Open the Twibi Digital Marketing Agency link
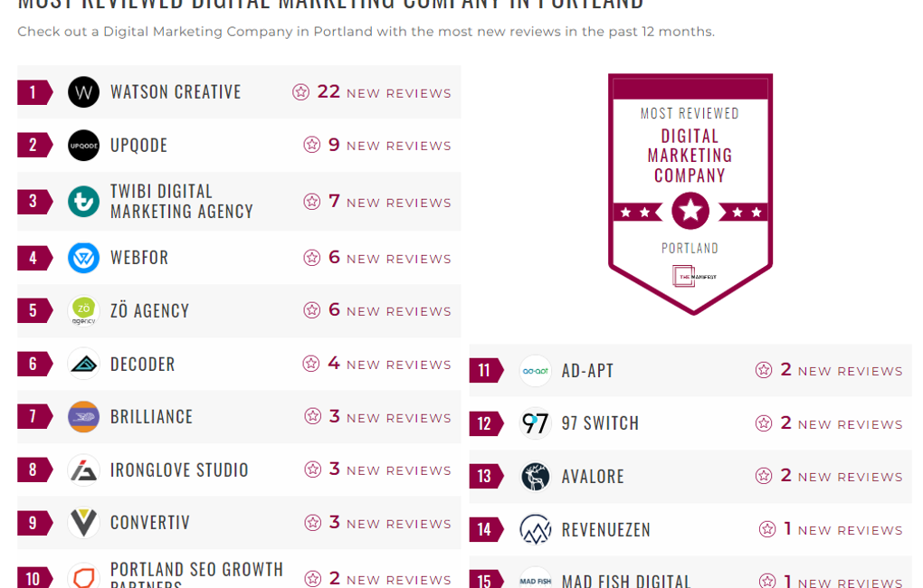 [181, 201]
